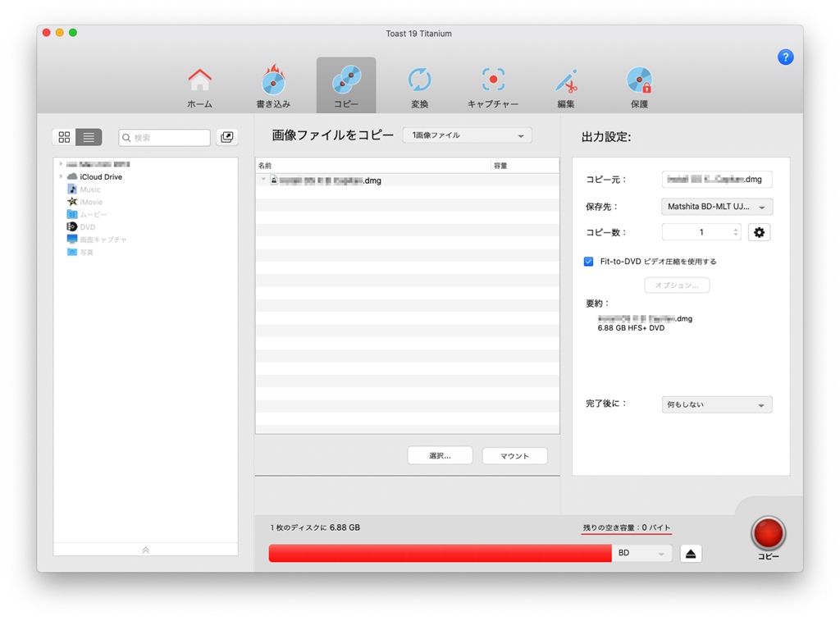Click the 6.88 GB HFS+ DVD summary

click(631, 328)
